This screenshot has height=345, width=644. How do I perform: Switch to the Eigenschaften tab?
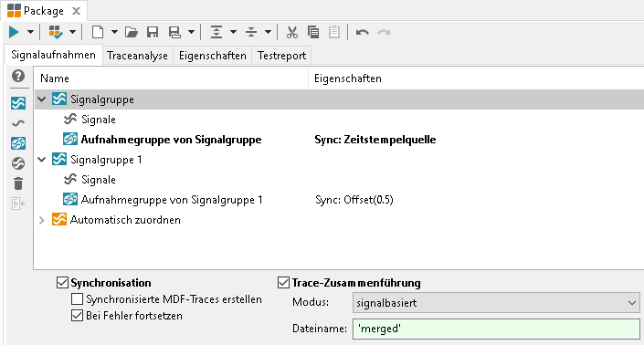click(x=212, y=56)
